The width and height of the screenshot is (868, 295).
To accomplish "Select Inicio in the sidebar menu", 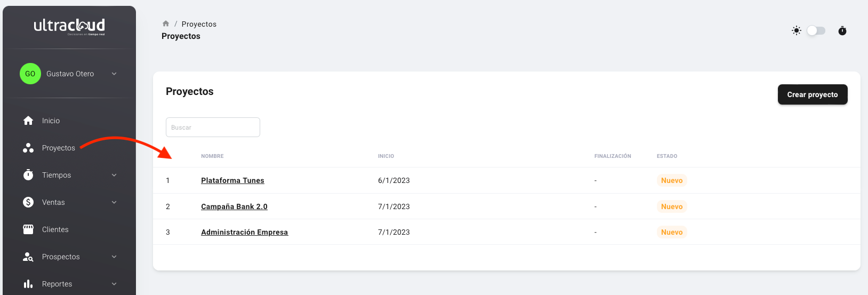I will [51, 121].
